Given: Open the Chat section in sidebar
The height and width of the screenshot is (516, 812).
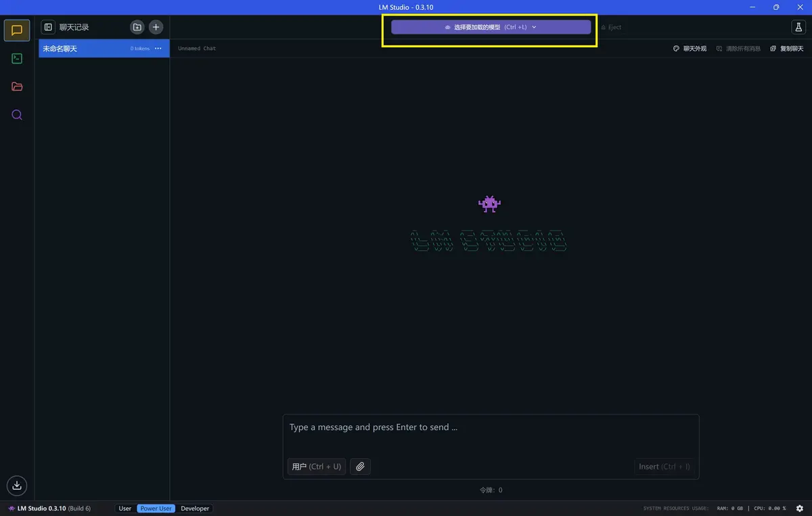Looking at the screenshot, I should (17, 30).
